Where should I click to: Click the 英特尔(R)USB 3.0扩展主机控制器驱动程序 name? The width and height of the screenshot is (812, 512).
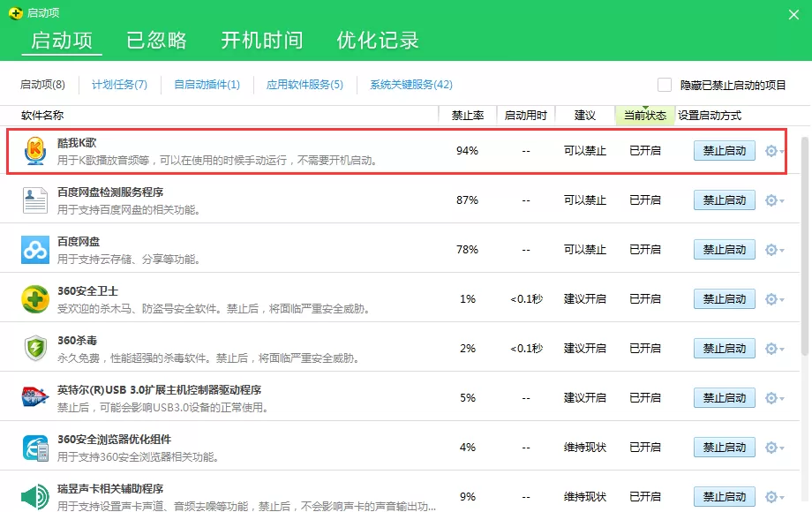coord(160,390)
